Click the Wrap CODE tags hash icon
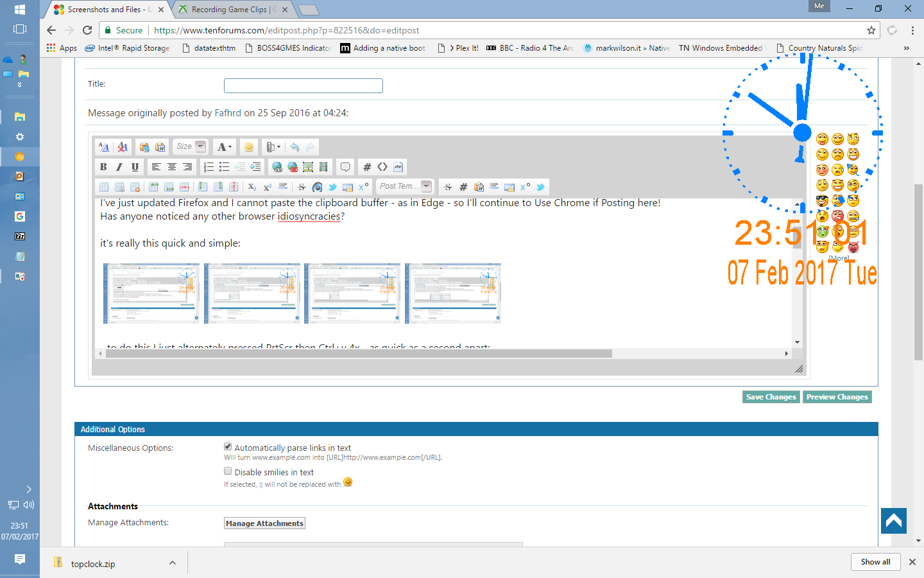Viewport: 924px width, 578px height. click(x=367, y=167)
